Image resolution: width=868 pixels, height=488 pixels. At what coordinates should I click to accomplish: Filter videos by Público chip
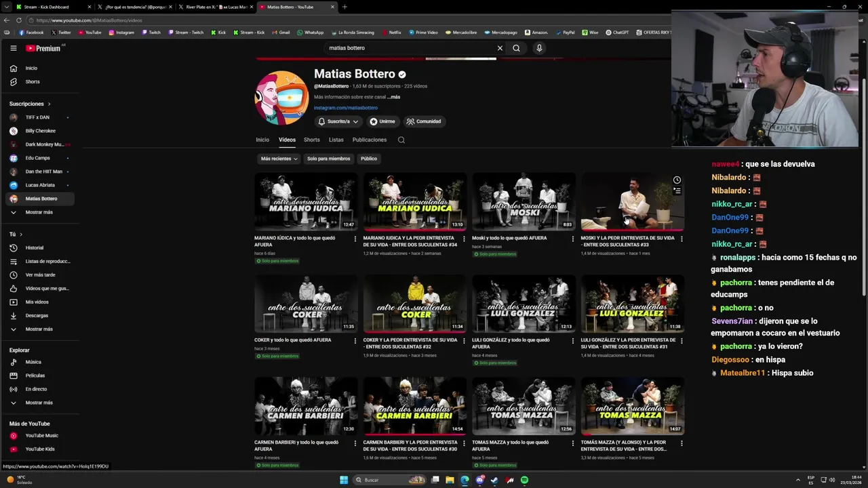[369, 159]
